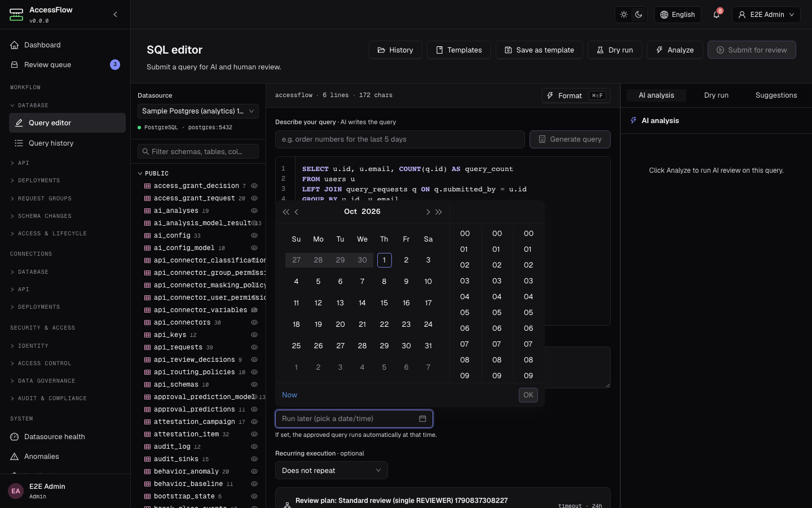Select the AI analysis tab

656,95
